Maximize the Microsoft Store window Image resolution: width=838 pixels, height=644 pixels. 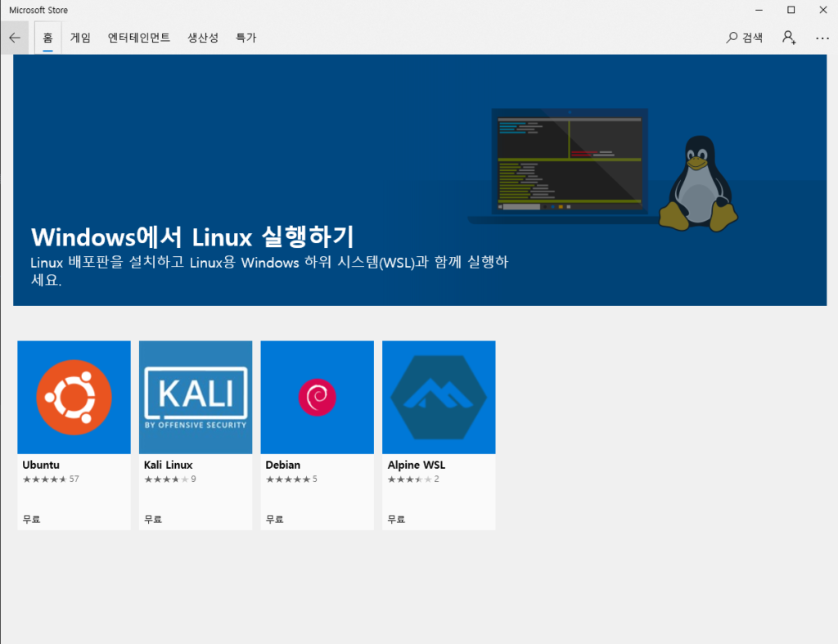pos(791,10)
